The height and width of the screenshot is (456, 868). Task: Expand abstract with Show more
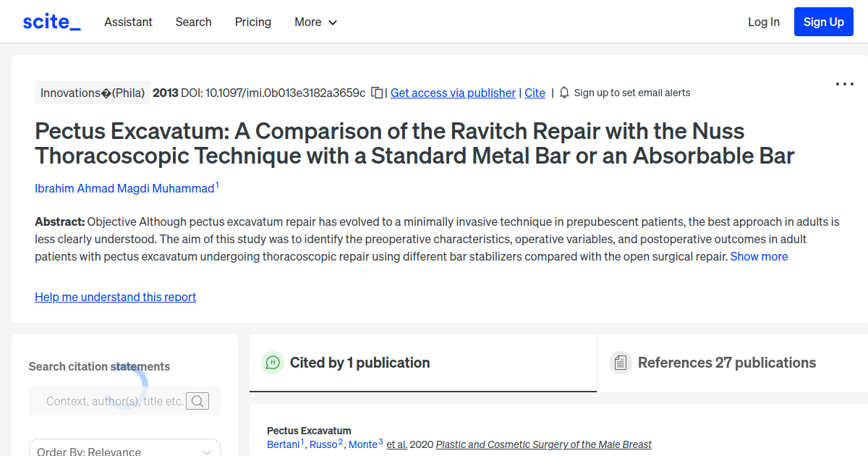click(759, 256)
